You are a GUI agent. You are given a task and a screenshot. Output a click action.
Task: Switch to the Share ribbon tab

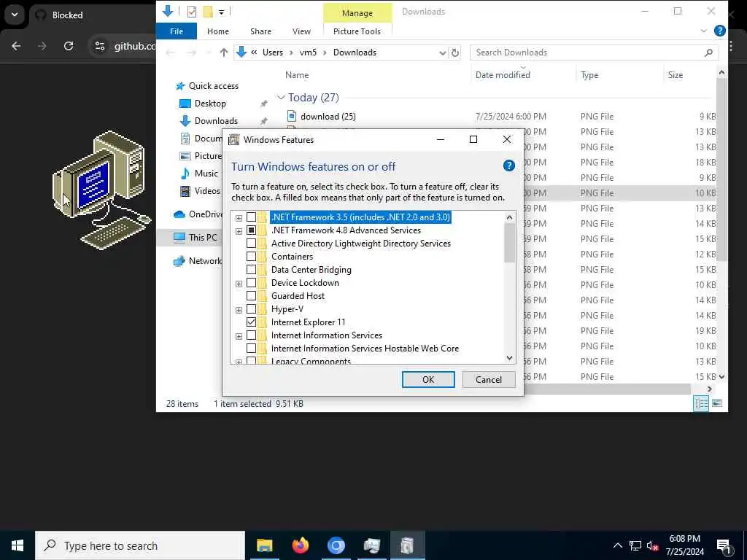(260, 31)
